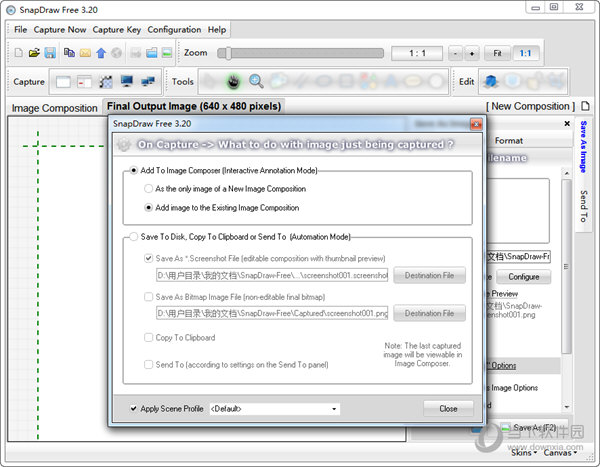The height and width of the screenshot is (467, 600).
Task: Toggle Save As Bitmap Image File checkbox
Action: (x=148, y=297)
